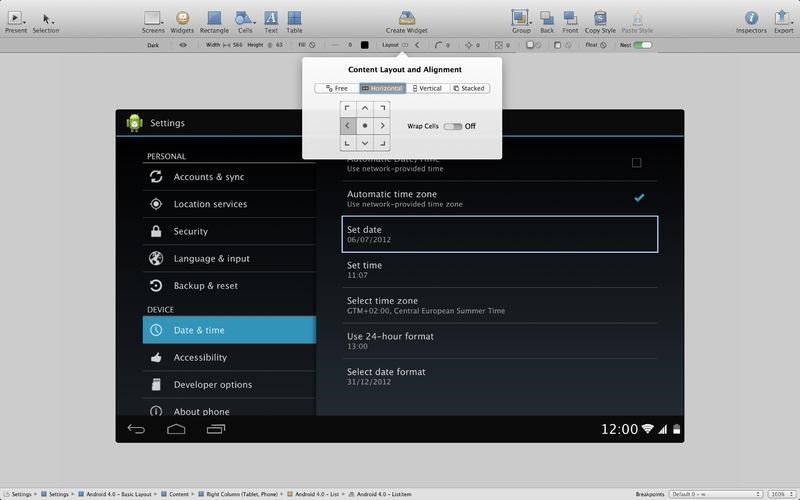This screenshot has width=800, height=500.
Task: Select the Set date row
Action: pyautogui.click(x=500, y=234)
